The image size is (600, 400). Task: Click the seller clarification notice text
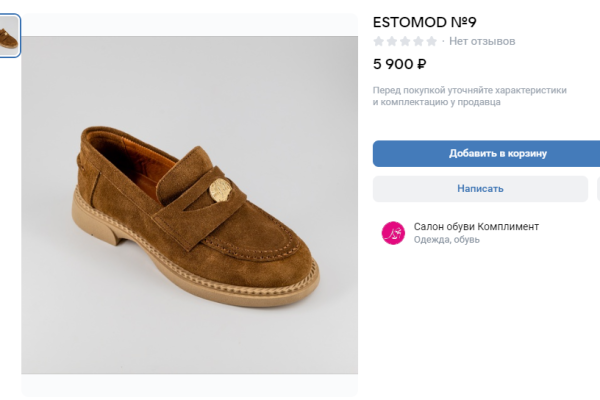click(470, 96)
